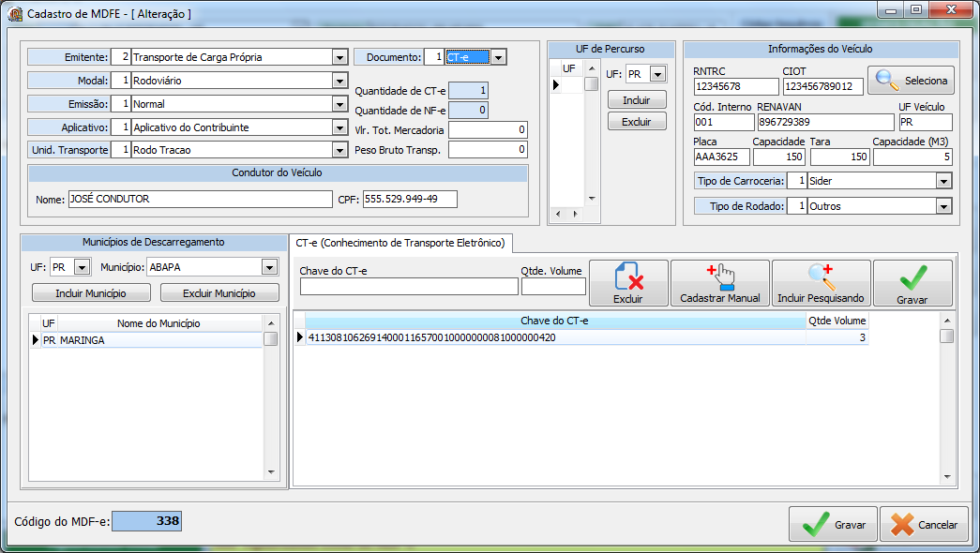This screenshot has width=980, height=553.
Task: Click Excluir button under UF de Percurso
Action: pyautogui.click(x=637, y=122)
